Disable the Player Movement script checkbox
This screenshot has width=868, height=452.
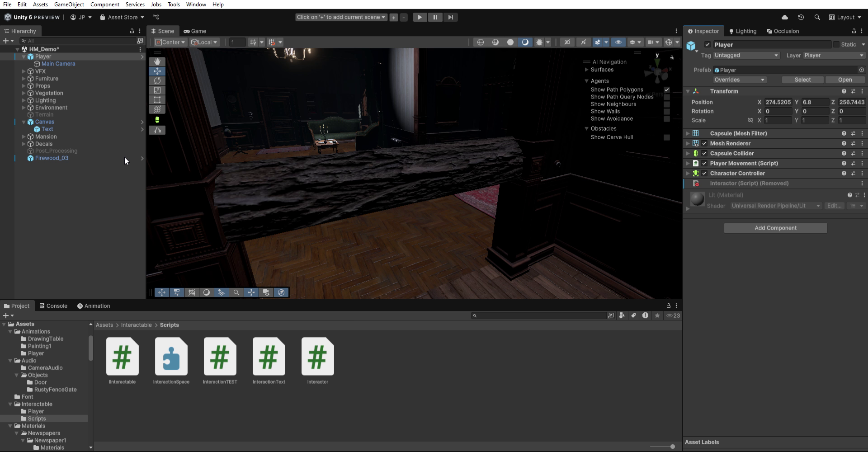(704, 163)
